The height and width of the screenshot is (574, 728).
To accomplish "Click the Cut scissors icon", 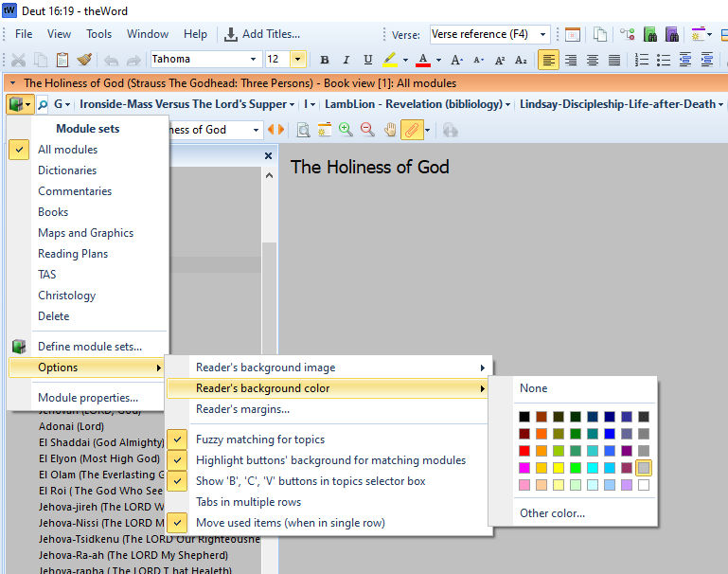I will tap(18, 60).
